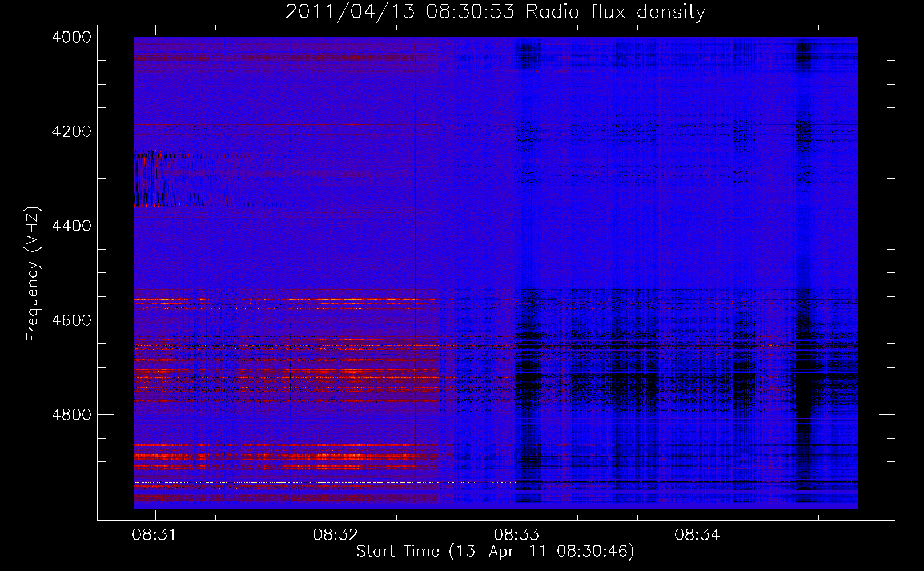Image resolution: width=924 pixels, height=571 pixels.
Task: Click the plot title '2011/04/13 08:30:53 Radio flux density'
Action: pos(495,11)
